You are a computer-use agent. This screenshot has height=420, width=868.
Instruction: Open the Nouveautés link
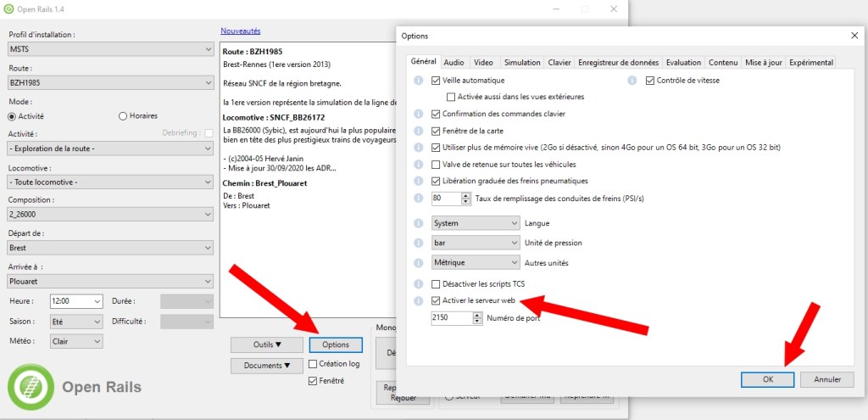point(241,31)
